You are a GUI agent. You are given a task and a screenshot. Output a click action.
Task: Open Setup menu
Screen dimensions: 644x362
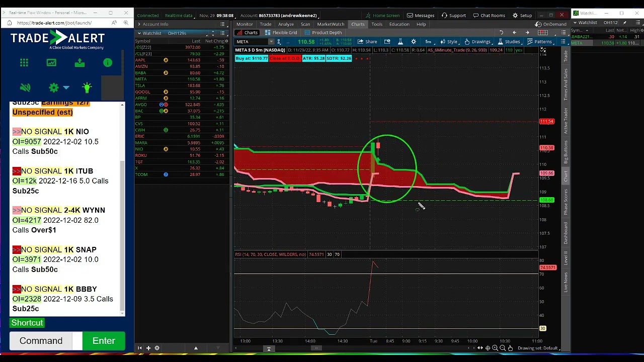522,16
